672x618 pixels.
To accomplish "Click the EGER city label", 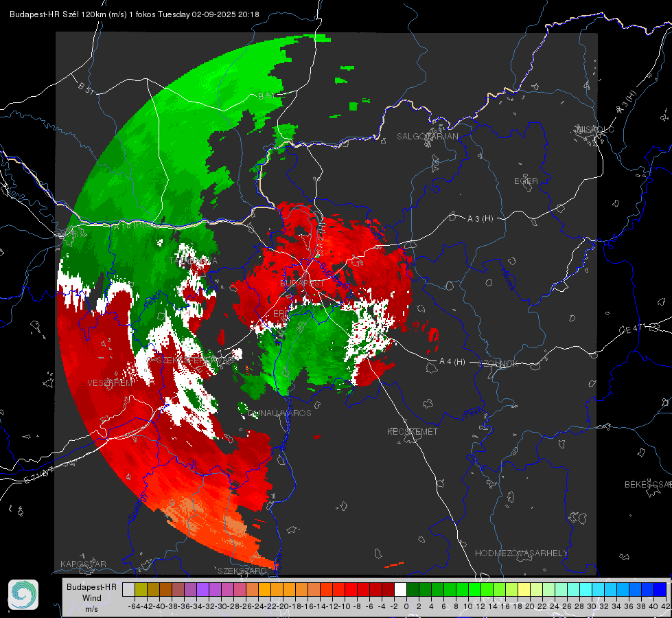I will pos(526,181).
